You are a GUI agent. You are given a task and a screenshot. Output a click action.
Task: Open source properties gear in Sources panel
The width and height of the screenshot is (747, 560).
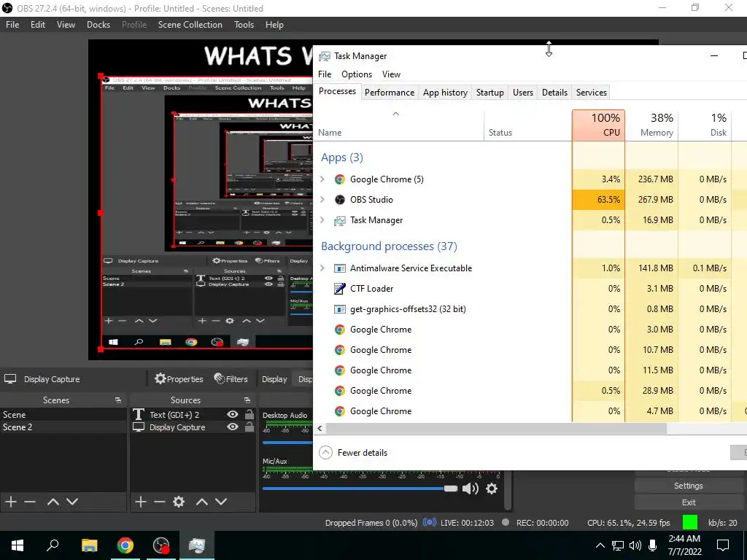click(179, 502)
